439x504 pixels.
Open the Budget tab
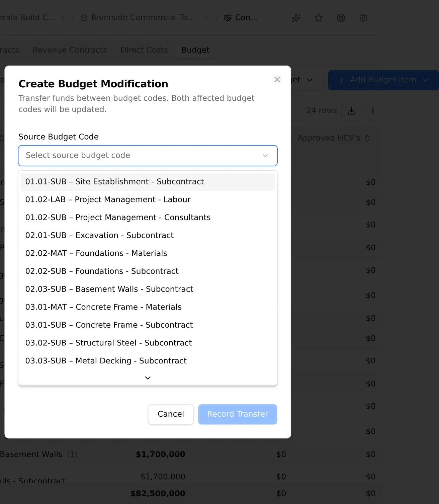point(195,50)
